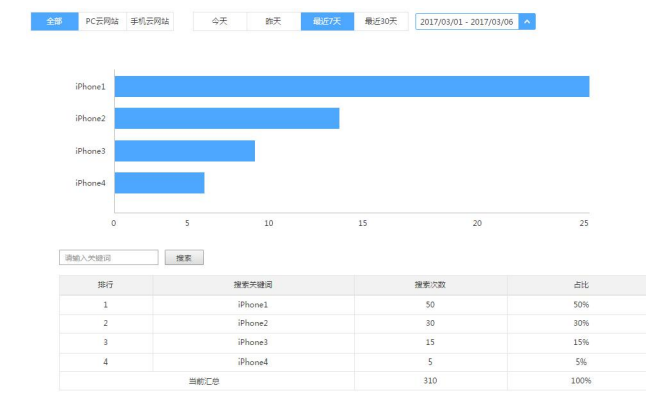Viewport: 646px width, 412px height.
Task: Click the keyword search input box
Action: point(109,258)
